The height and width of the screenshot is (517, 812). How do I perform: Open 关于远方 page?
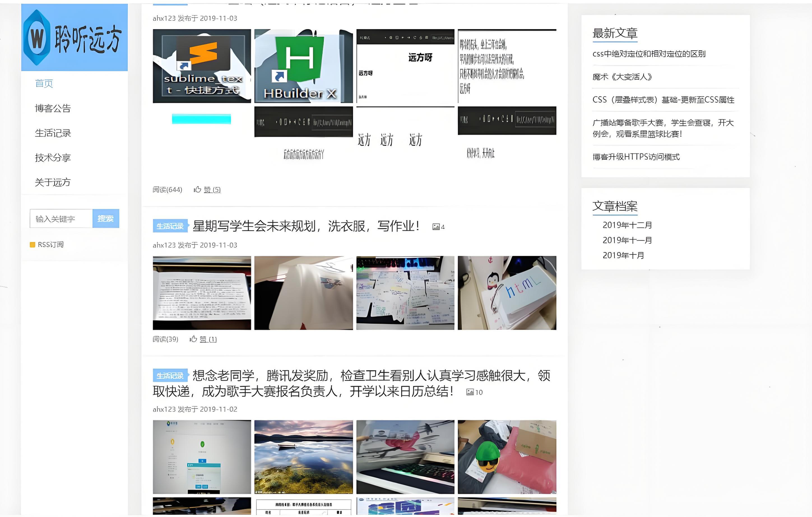pyautogui.click(x=53, y=182)
